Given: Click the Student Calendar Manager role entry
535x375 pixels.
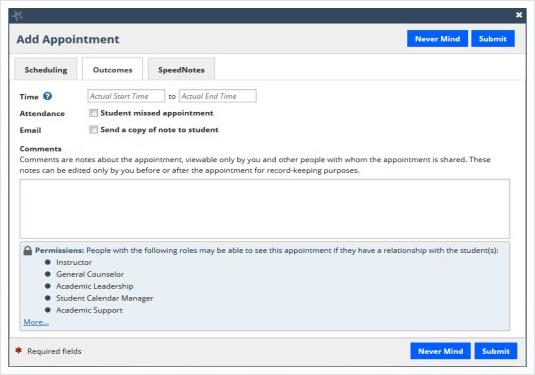Looking at the screenshot, I should pyautogui.click(x=105, y=298).
